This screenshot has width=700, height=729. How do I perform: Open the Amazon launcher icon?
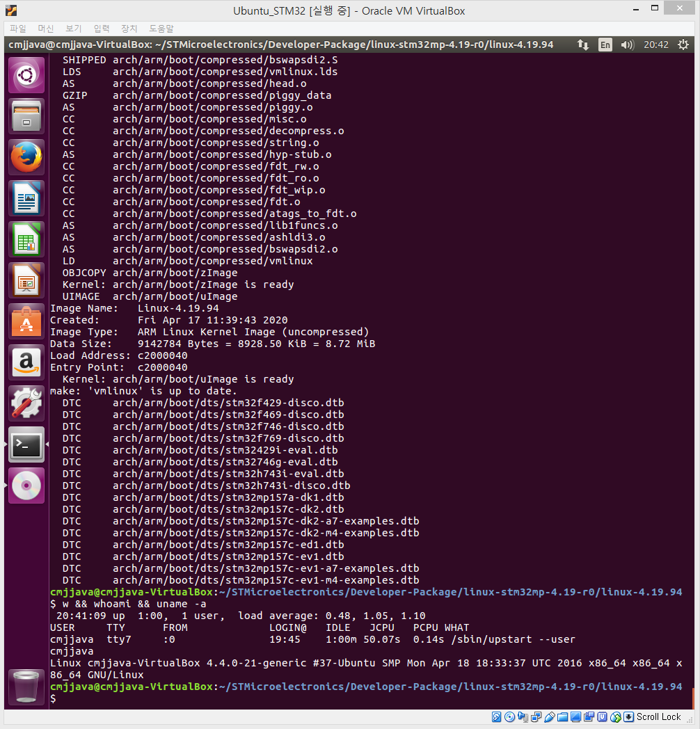coord(26,362)
